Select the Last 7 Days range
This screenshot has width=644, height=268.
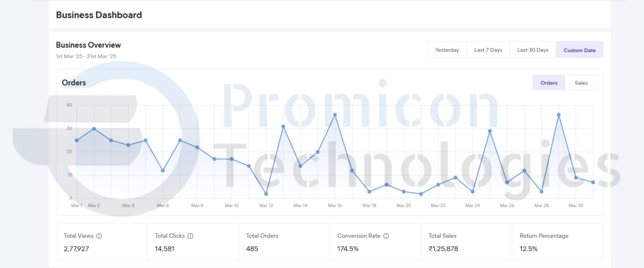488,50
